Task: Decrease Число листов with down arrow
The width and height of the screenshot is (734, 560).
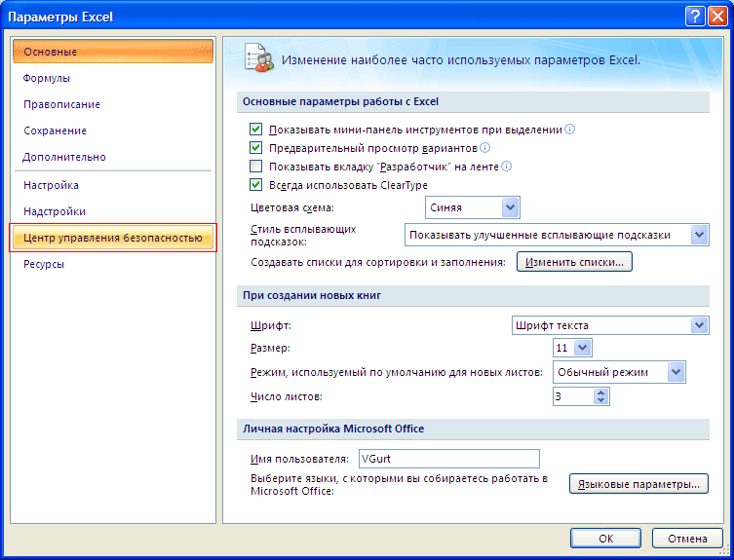Action: (601, 400)
